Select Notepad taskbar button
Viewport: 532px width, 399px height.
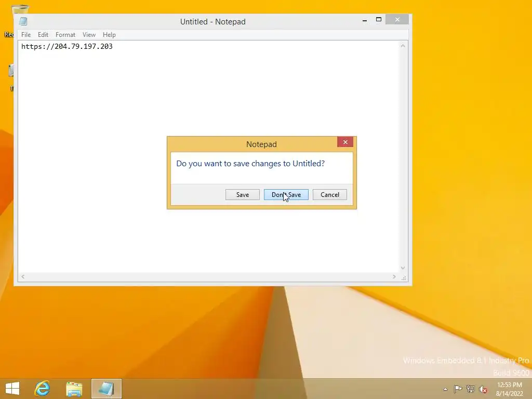point(106,389)
